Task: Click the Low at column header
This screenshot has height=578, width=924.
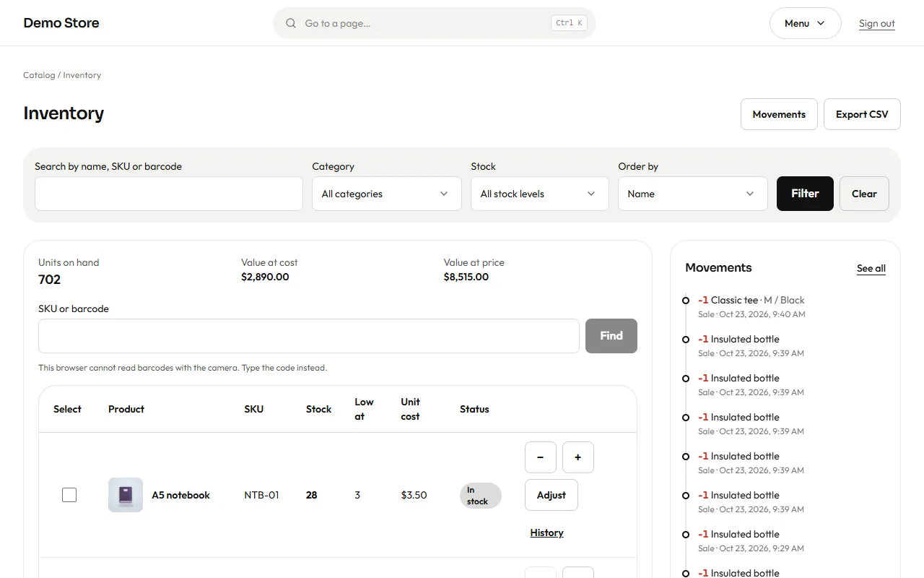Action: pos(365,409)
